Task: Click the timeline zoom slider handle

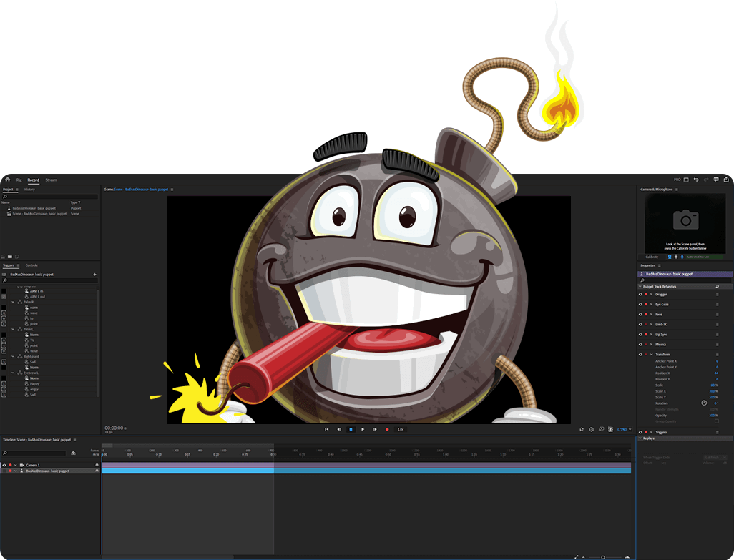Action: point(602,556)
